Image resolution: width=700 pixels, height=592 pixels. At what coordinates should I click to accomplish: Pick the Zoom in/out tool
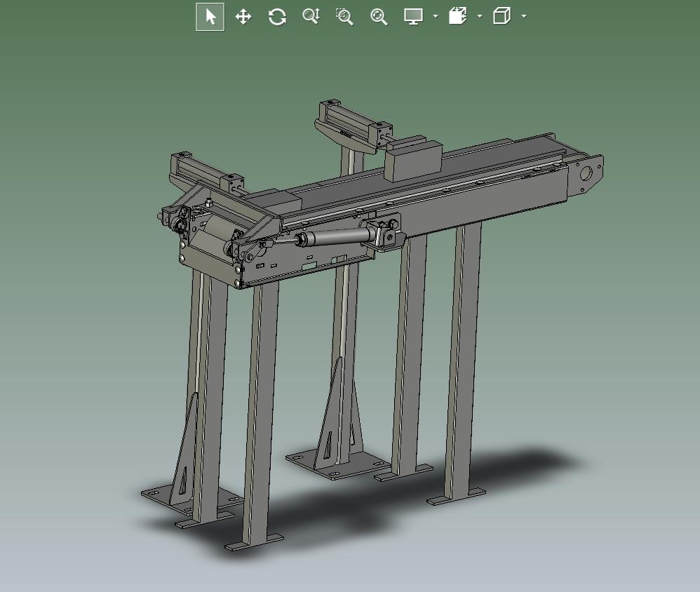tap(311, 17)
